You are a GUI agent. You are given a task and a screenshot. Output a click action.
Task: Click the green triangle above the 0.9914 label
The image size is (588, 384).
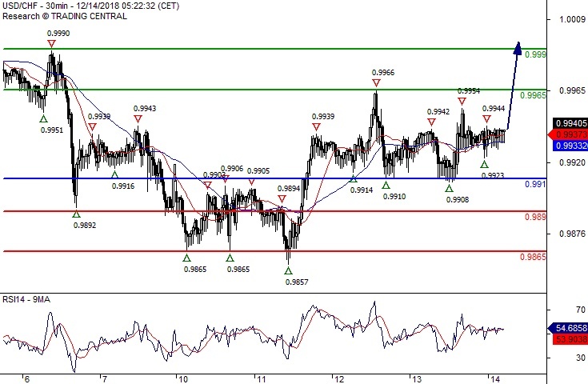pos(354,179)
